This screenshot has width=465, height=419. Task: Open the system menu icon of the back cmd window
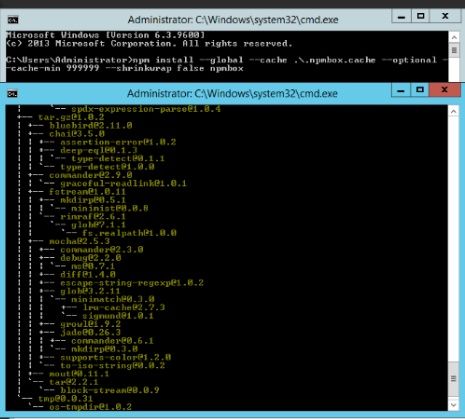click(x=13, y=20)
